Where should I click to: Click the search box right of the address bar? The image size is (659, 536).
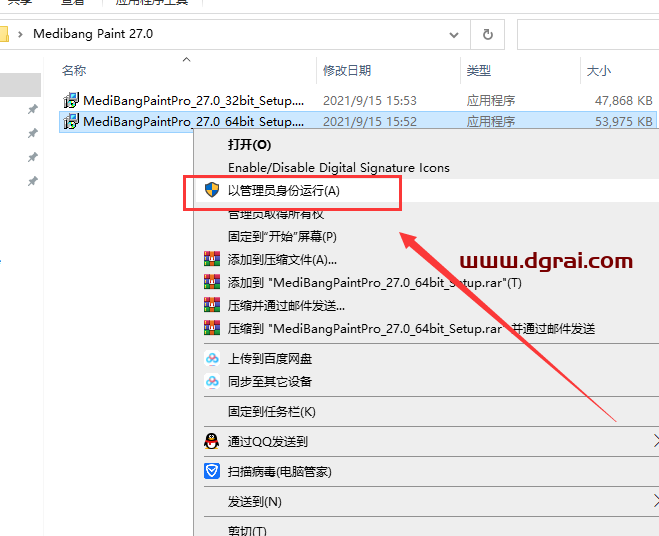tap(588, 34)
